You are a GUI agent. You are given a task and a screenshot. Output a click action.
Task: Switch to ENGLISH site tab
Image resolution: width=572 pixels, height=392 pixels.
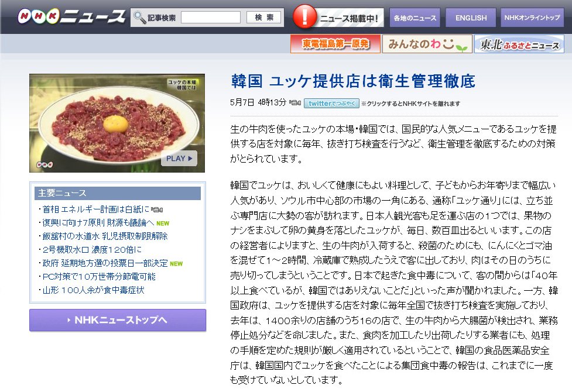pos(471,18)
